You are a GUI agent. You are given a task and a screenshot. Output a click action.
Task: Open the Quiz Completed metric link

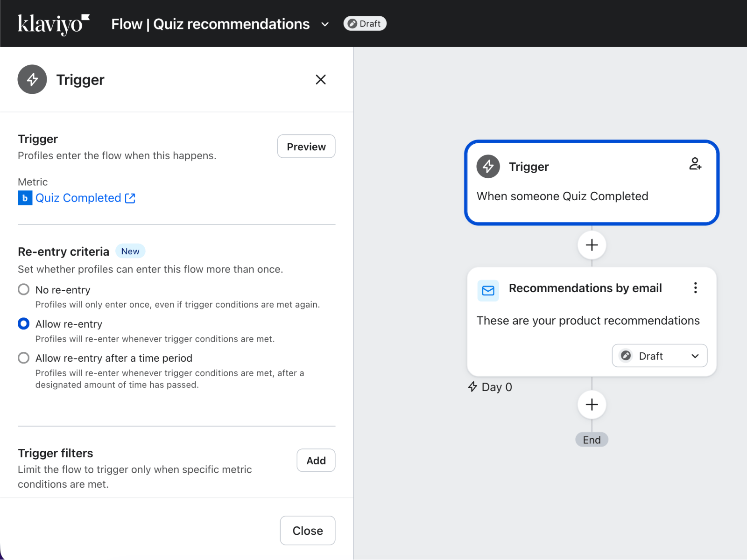coord(78,198)
